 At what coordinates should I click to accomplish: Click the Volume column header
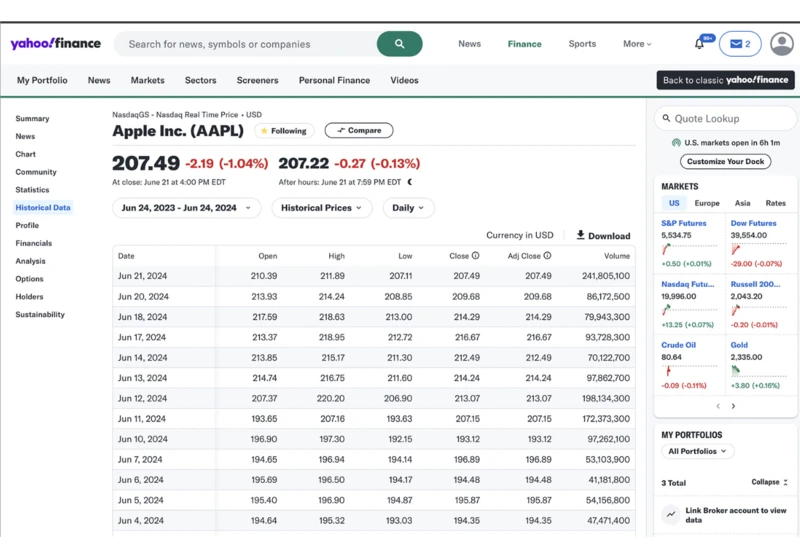617,256
